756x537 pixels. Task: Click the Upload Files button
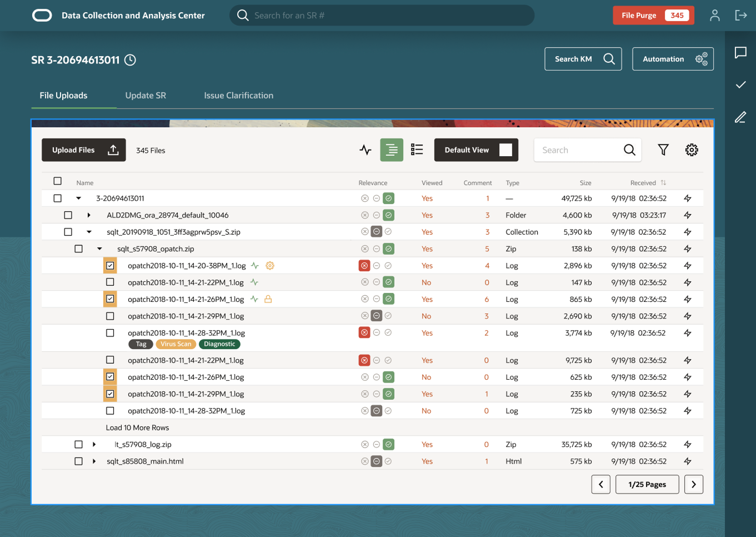(x=83, y=150)
